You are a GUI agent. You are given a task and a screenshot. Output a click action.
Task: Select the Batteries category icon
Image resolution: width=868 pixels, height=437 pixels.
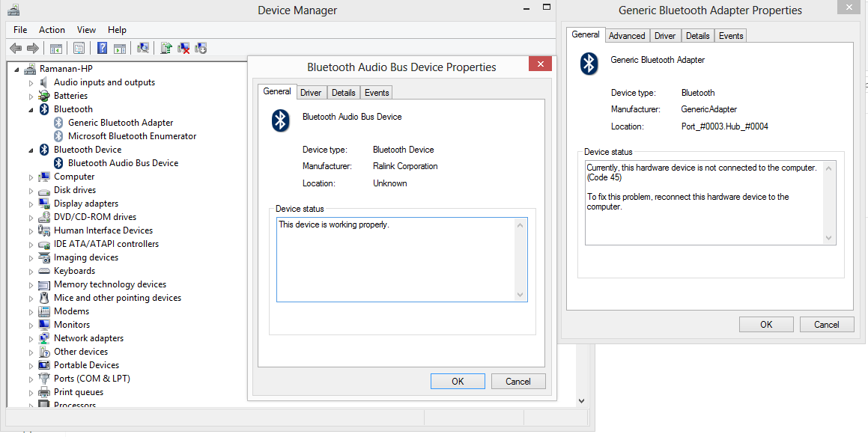pyautogui.click(x=44, y=96)
